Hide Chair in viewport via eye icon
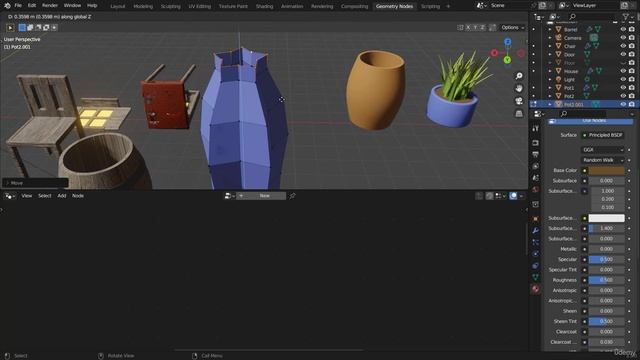 tap(623, 46)
